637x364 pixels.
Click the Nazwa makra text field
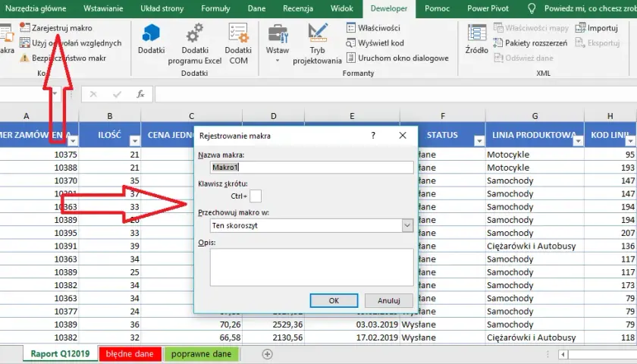[x=312, y=167]
